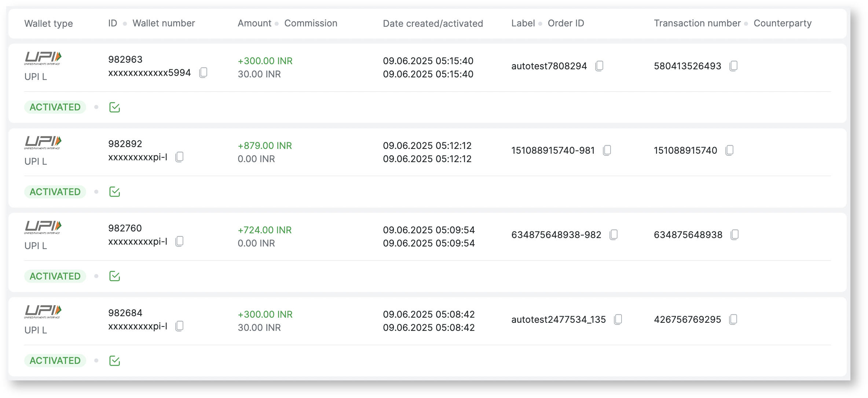868x398 pixels.
Task: Click the +879.00 INR amount
Action: (x=265, y=146)
